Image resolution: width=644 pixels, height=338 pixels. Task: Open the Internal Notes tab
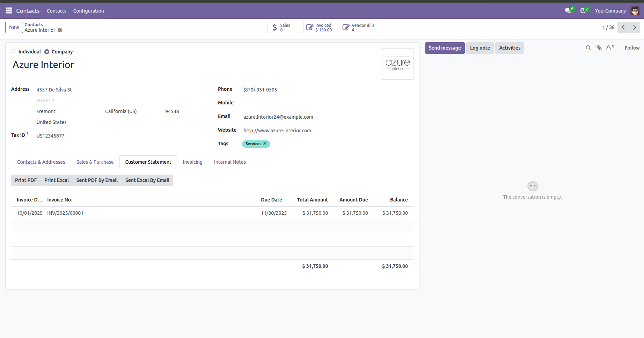230,162
